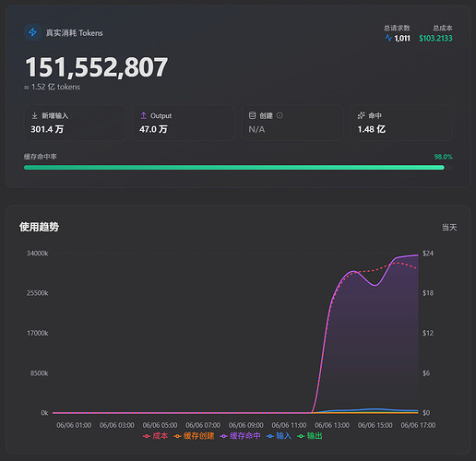The image size is (476, 461).
Task: Click the $12 cost axis label
Action: [428, 333]
